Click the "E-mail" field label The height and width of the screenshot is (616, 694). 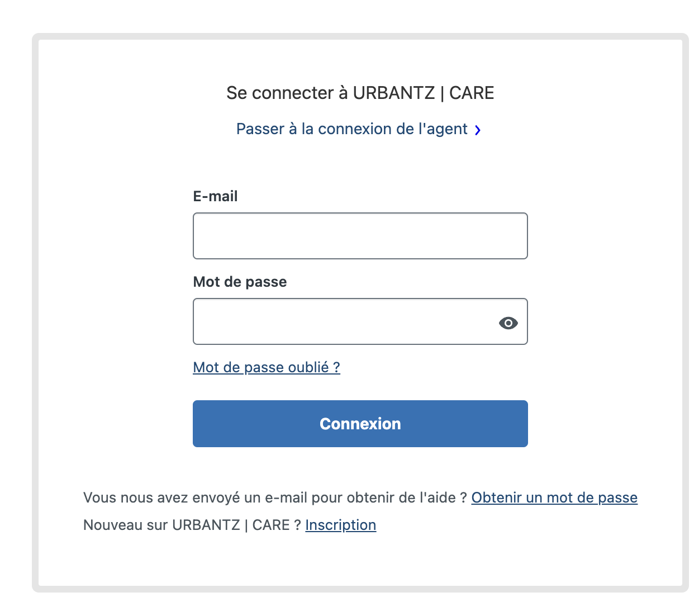pyautogui.click(x=215, y=196)
